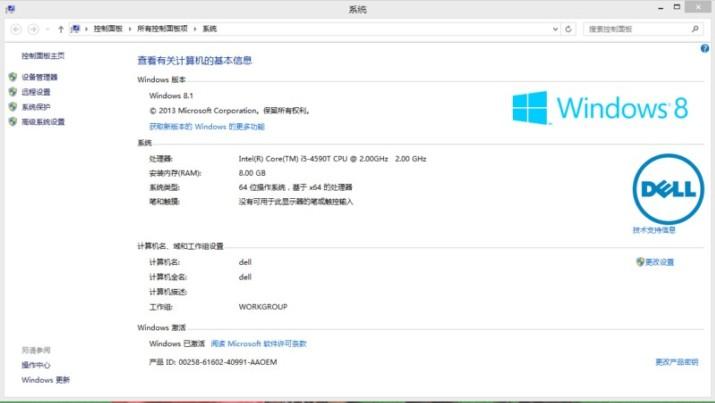Open 阅读 Microsoft 软件许可条款 link

pyautogui.click(x=259, y=344)
